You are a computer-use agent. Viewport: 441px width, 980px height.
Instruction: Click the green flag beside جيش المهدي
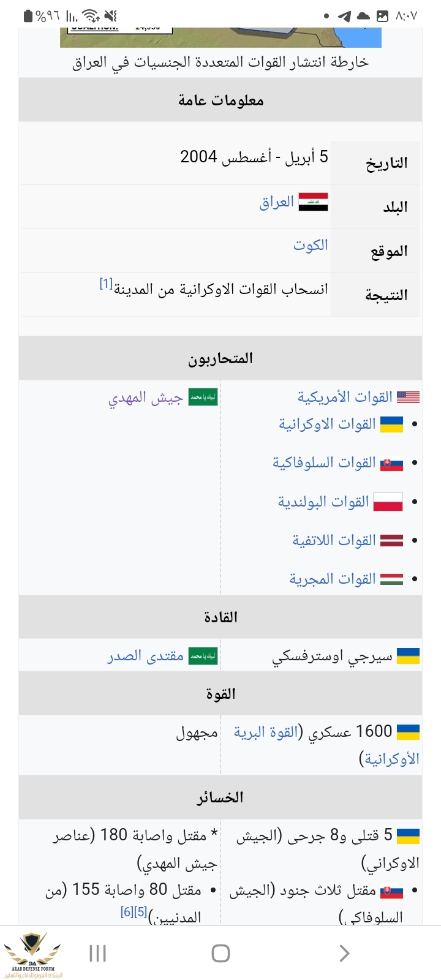(x=203, y=398)
